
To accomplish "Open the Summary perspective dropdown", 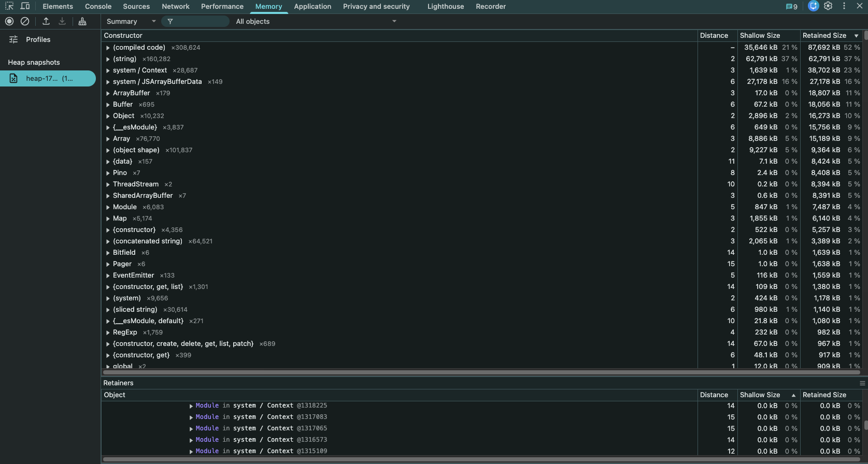I will pos(131,21).
